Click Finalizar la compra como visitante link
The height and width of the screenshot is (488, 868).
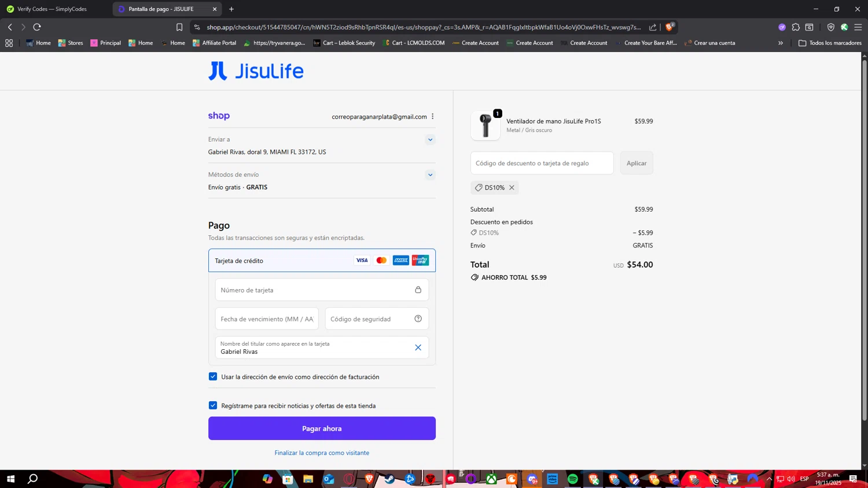(x=322, y=453)
